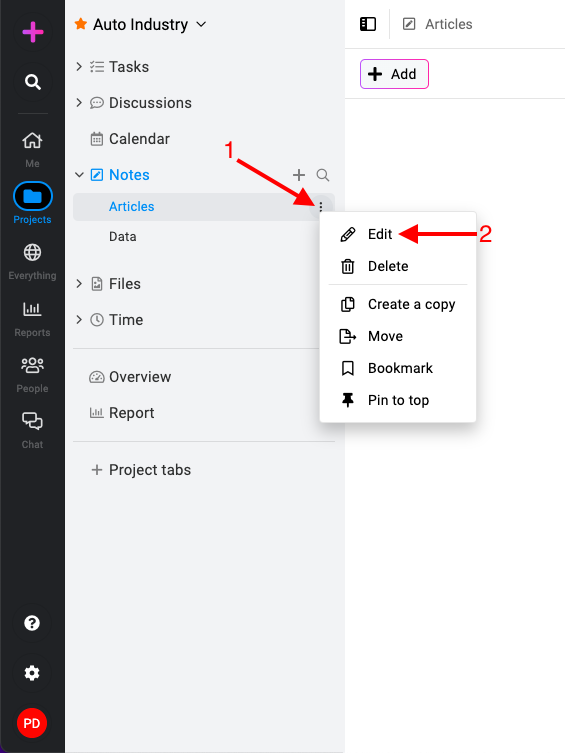Screen dimensions: 565x753
Task: Open the Chat bubbles icon
Action: (x=32, y=421)
